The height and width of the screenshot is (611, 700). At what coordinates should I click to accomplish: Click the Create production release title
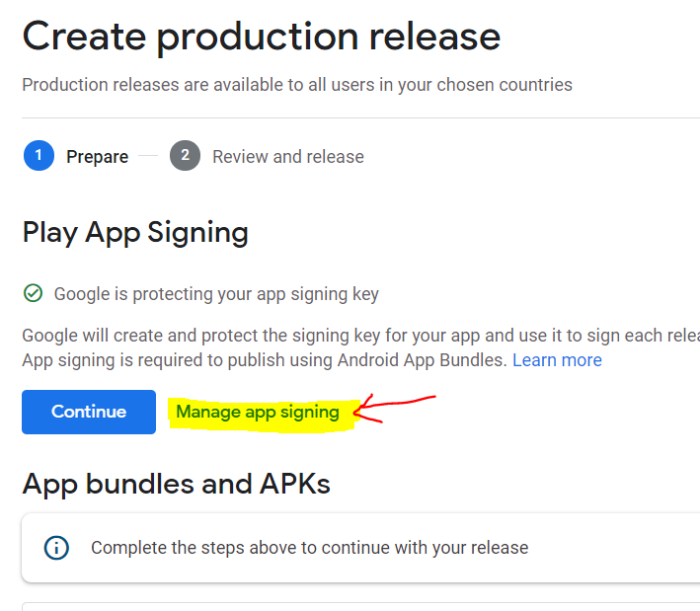click(261, 38)
